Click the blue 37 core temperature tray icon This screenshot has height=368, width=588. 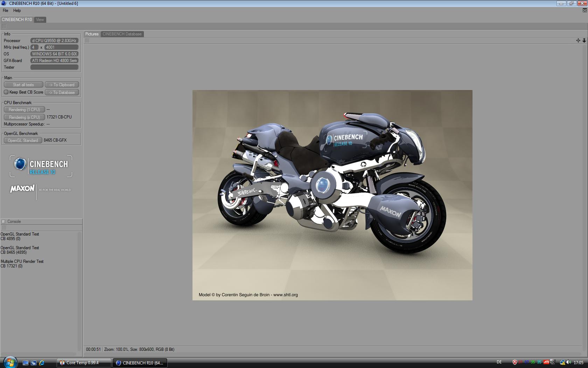527,362
